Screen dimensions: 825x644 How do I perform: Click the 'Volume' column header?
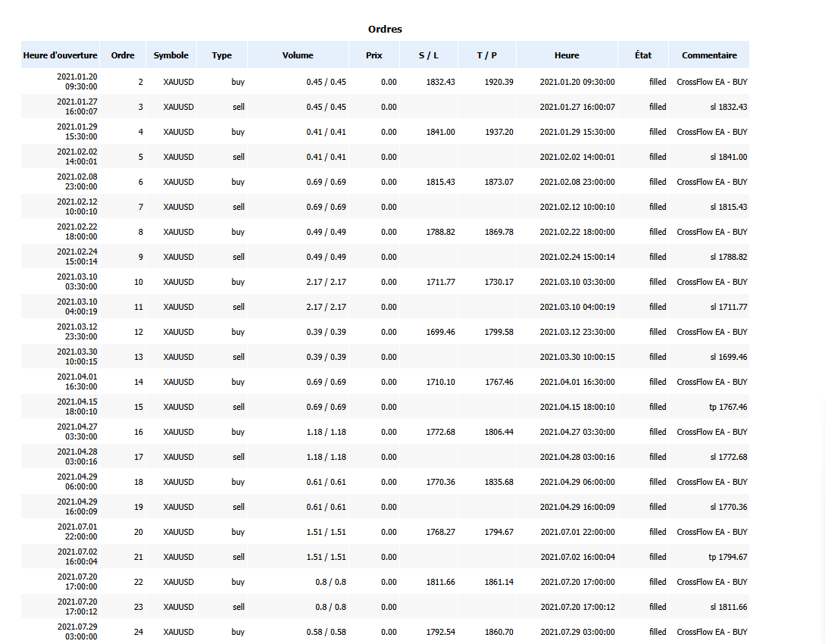298,55
